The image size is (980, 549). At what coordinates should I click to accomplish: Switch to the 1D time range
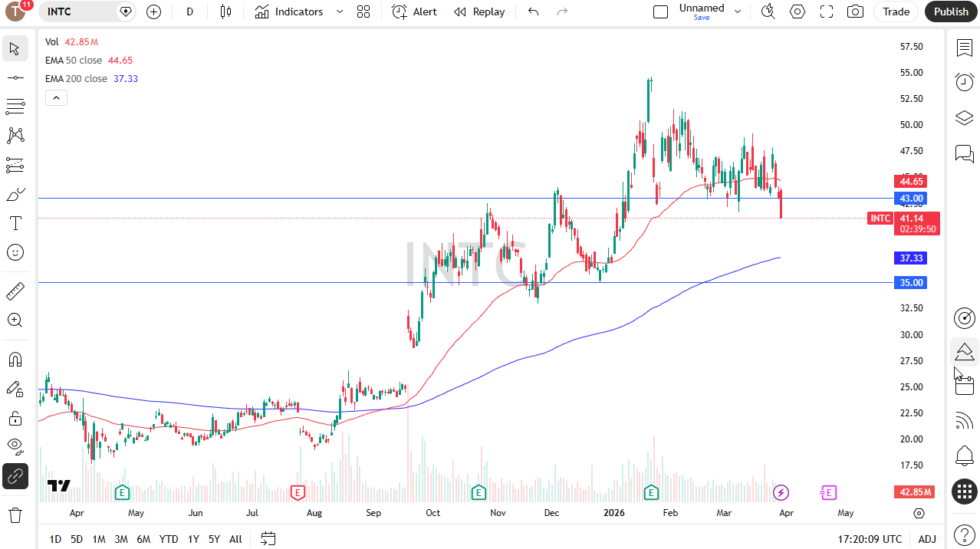tap(55, 539)
